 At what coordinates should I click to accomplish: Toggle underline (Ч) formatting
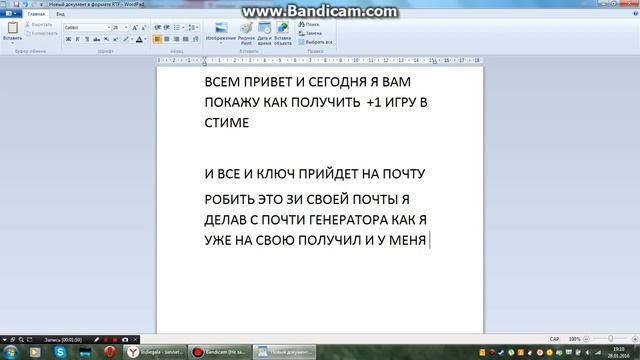point(87,39)
